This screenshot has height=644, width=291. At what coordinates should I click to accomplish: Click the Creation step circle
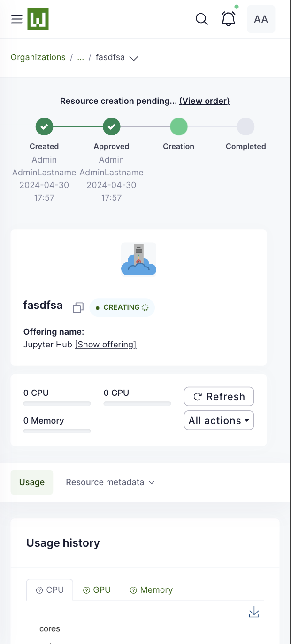[179, 126]
